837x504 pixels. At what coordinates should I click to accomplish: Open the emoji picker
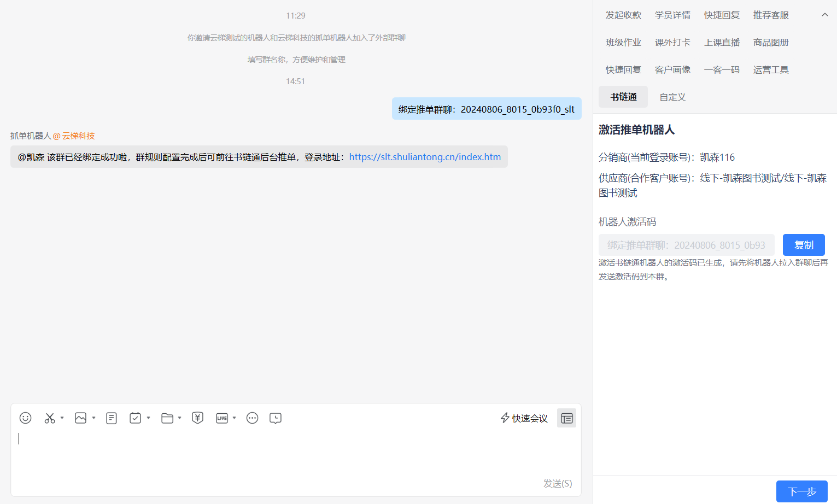[25, 418]
